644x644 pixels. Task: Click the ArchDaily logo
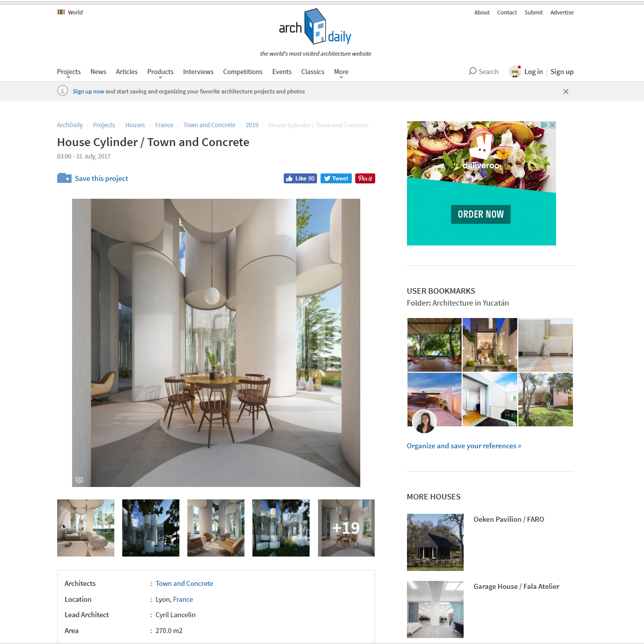(315, 27)
